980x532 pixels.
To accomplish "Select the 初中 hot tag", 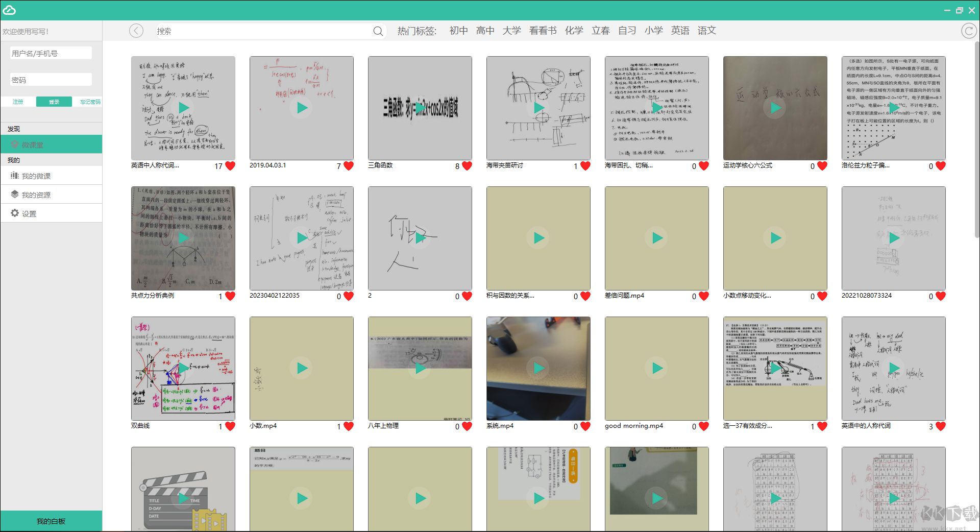I will coord(458,31).
